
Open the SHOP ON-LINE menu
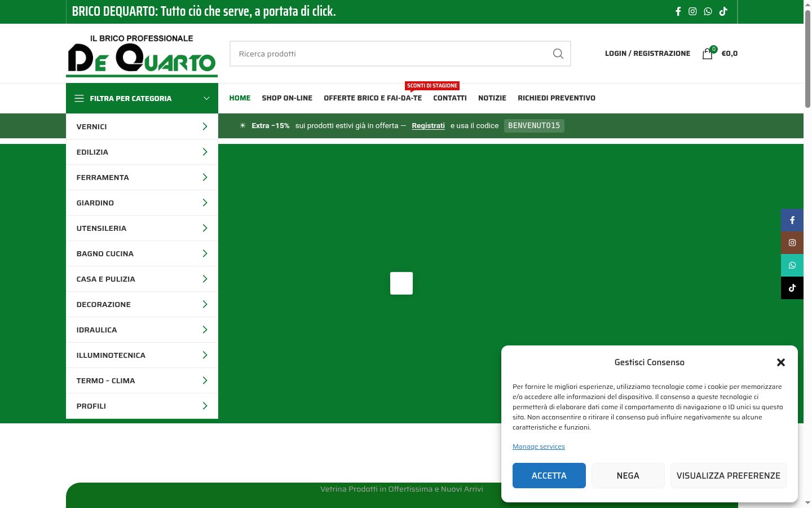coord(287,98)
